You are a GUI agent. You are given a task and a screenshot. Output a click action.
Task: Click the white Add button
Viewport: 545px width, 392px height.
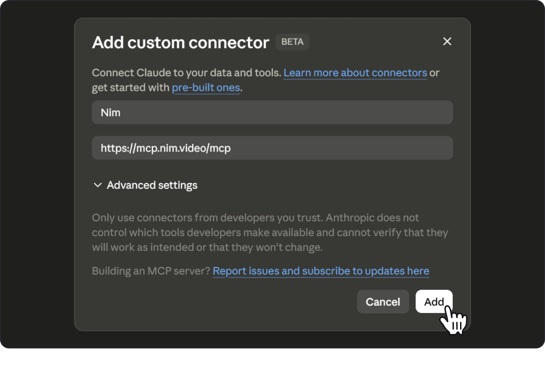click(x=434, y=302)
